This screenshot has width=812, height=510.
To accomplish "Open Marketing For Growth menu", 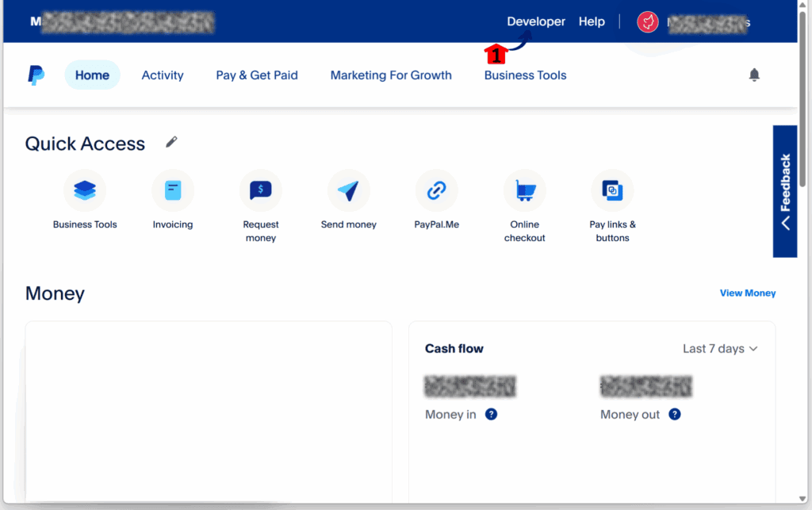I will tap(391, 75).
